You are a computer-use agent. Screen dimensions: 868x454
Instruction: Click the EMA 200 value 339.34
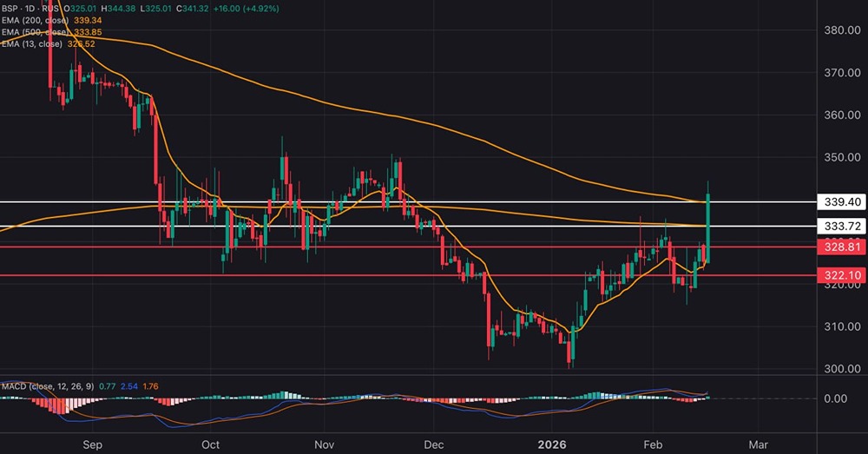point(88,21)
